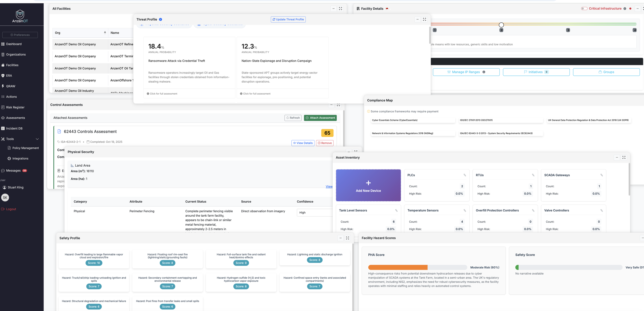The height and width of the screenshot is (311, 644).
Task: Click the Manage IP Ranges info icon
Action: pos(484,72)
